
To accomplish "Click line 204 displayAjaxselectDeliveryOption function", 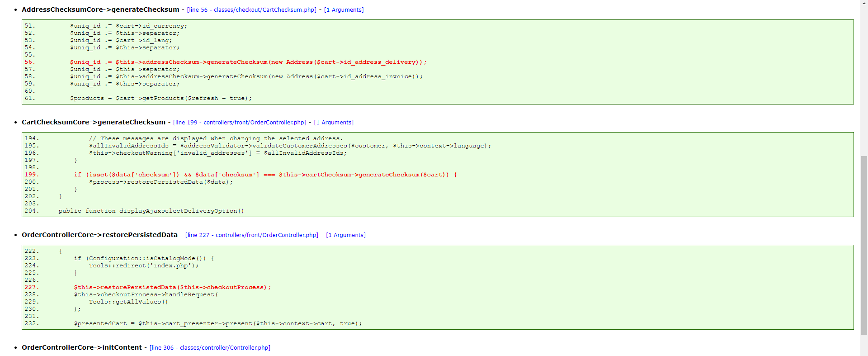I will coord(151,211).
